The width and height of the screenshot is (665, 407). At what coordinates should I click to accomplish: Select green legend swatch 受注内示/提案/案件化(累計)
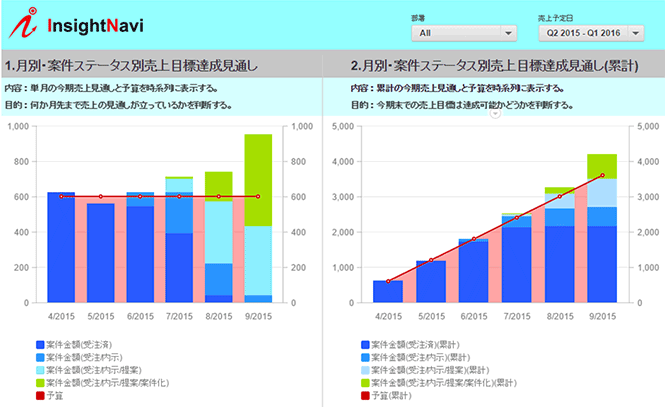click(x=365, y=383)
